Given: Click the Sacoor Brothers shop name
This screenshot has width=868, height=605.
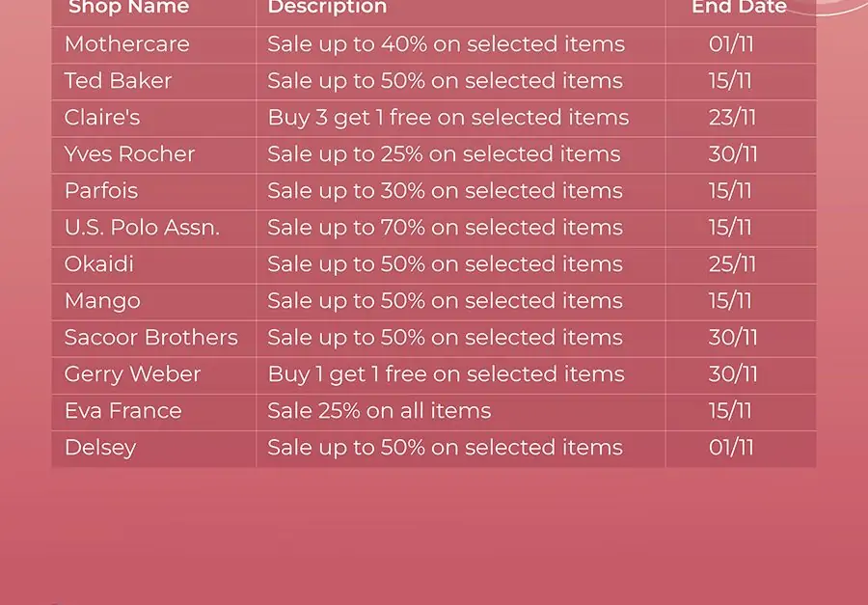Looking at the screenshot, I should 151,338.
